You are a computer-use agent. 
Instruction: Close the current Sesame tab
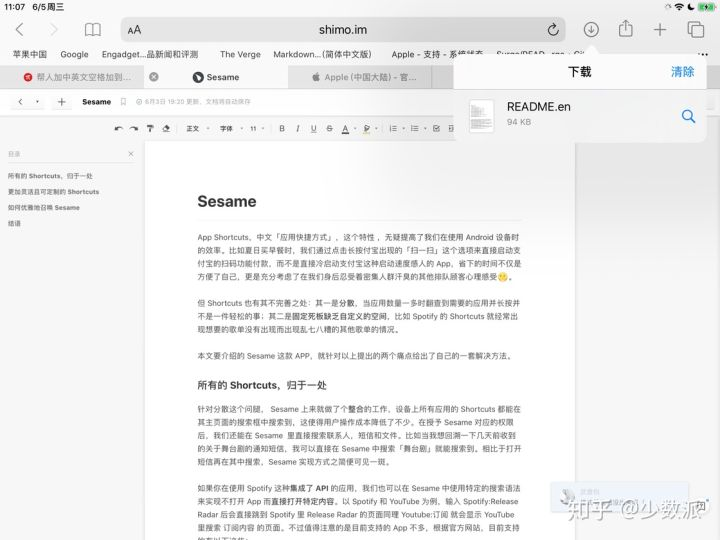tap(154, 77)
